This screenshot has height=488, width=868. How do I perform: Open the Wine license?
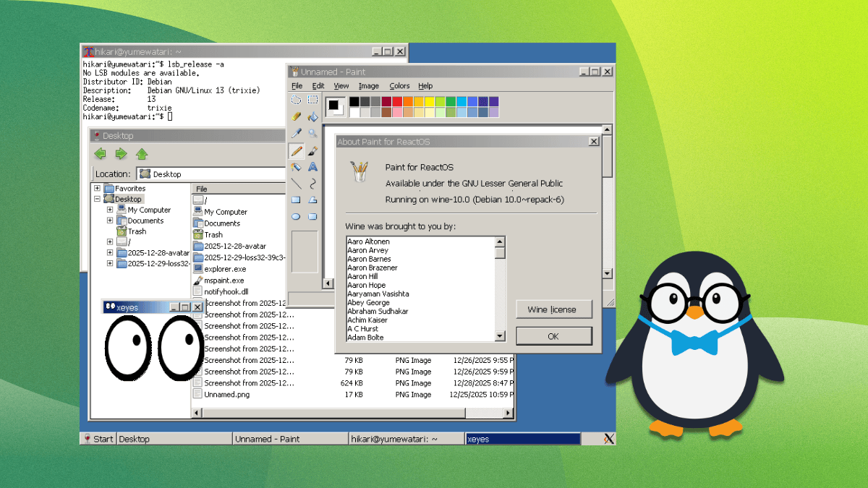[554, 309]
